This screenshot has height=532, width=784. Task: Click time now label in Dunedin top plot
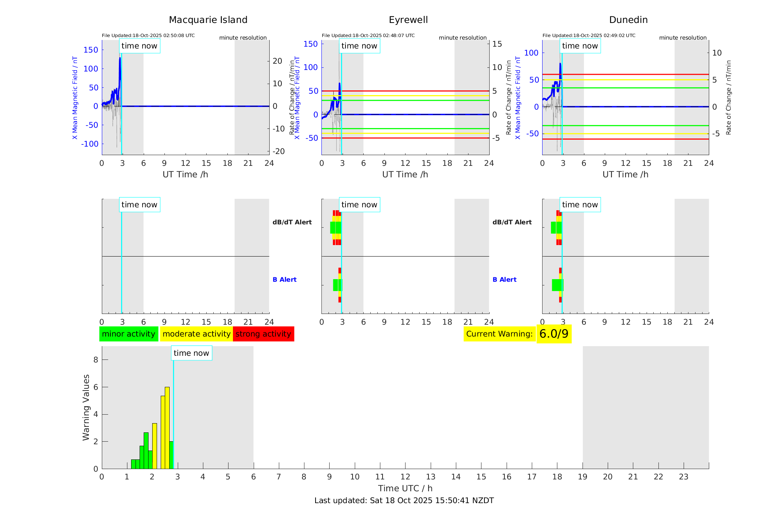click(x=580, y=46)
